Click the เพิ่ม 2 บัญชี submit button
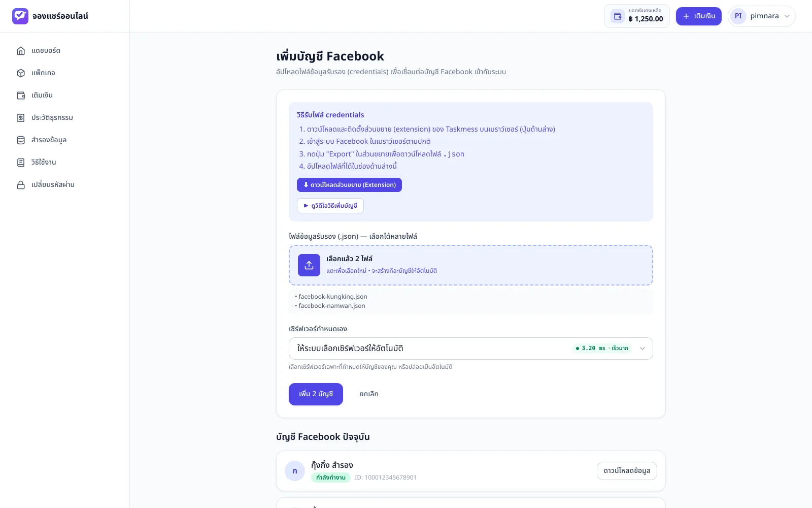This screenshot has height=508, width=812. (x=316, y=394)
